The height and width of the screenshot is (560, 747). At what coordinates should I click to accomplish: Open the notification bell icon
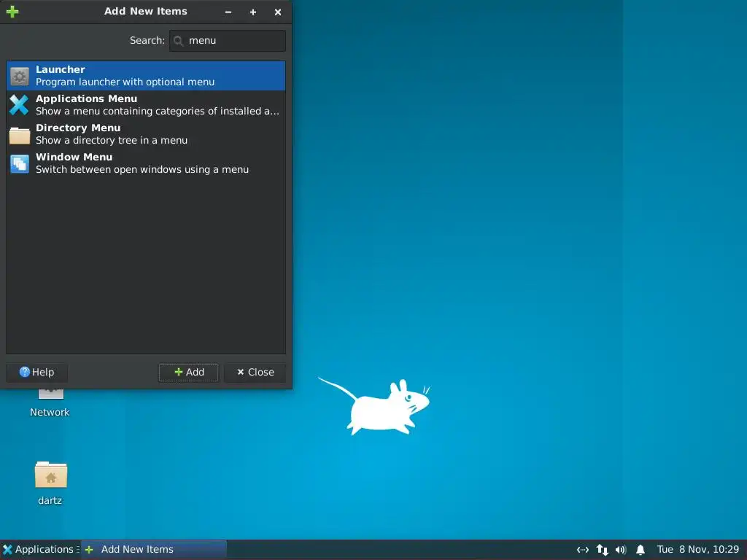(640, 550)
